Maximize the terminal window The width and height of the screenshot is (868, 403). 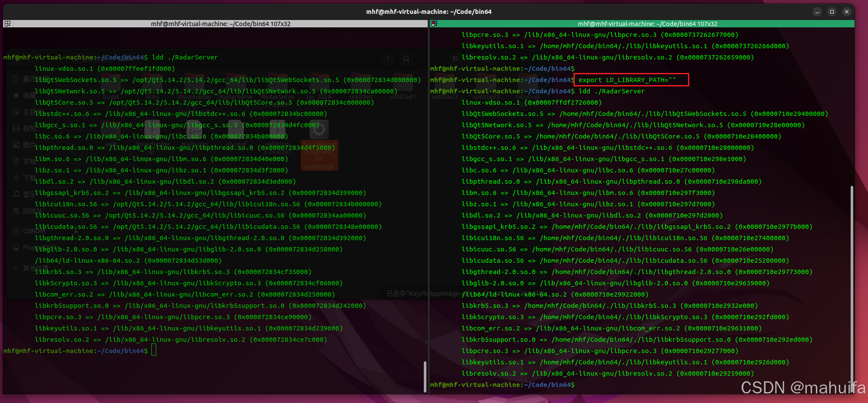[832, 12]
